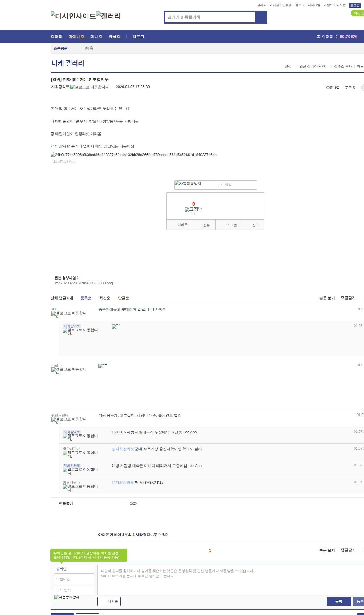
Task: Open the 아이폰 게이머 3분의 1 사라졌다 link
Action: coord(133,535)
